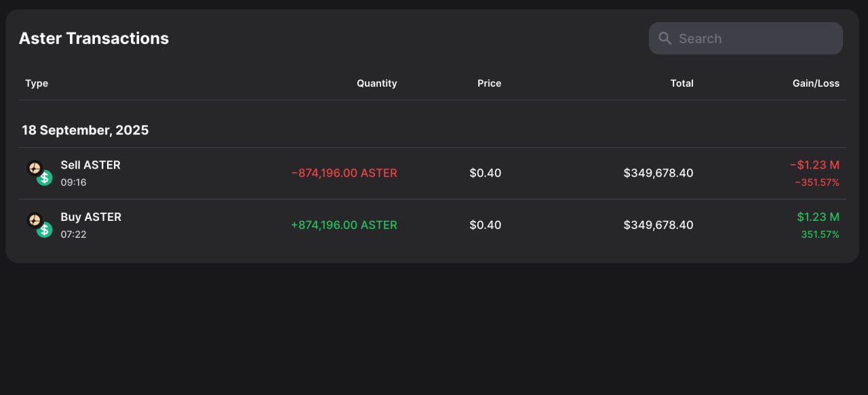Sort by the Quantity column header

pyautogui.click(x=376, y=83)
